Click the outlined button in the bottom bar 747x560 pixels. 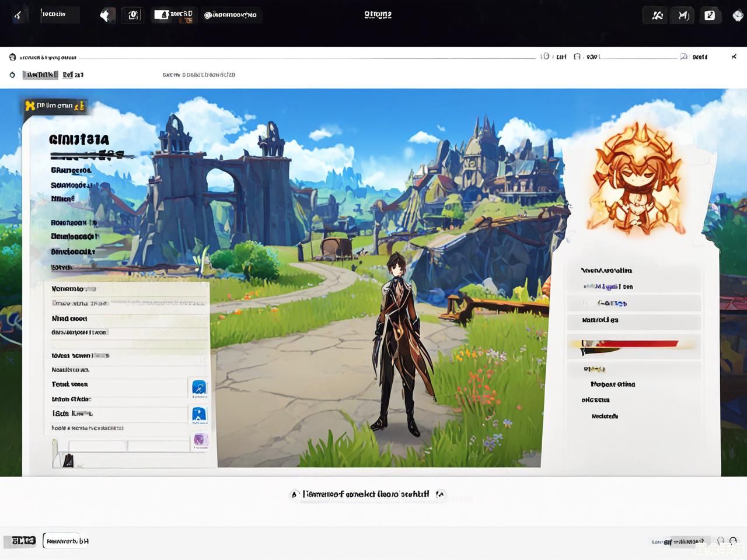67,541
